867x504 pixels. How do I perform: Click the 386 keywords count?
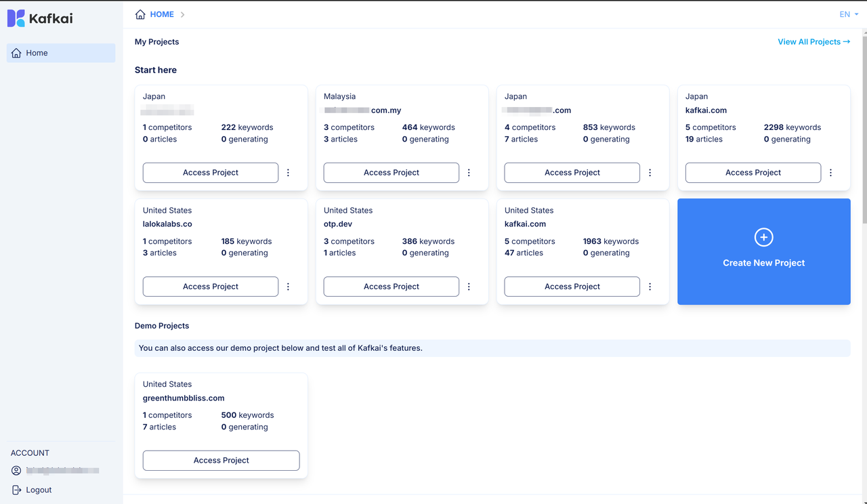click(429, 241)
